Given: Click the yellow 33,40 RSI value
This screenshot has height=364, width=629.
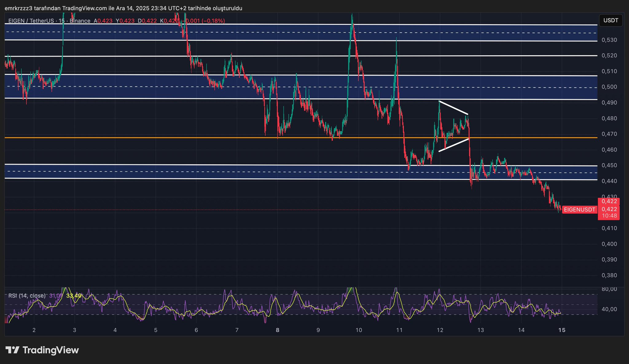Looking at the screenshot, I should [74, 296].
